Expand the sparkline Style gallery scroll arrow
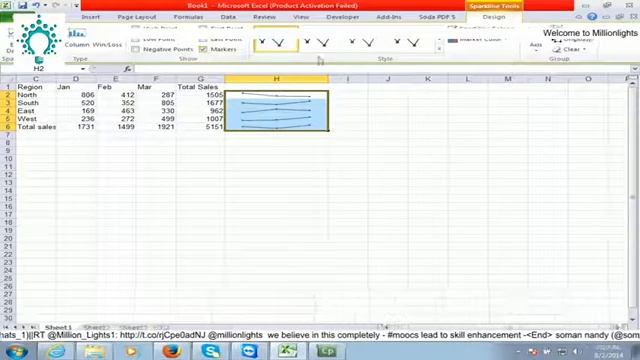 [439, 49]
